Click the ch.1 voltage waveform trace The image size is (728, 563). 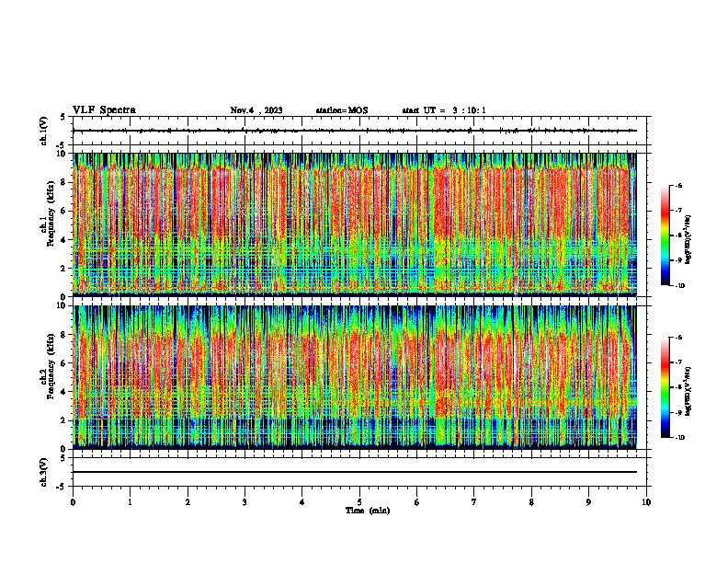coord(355,131)
